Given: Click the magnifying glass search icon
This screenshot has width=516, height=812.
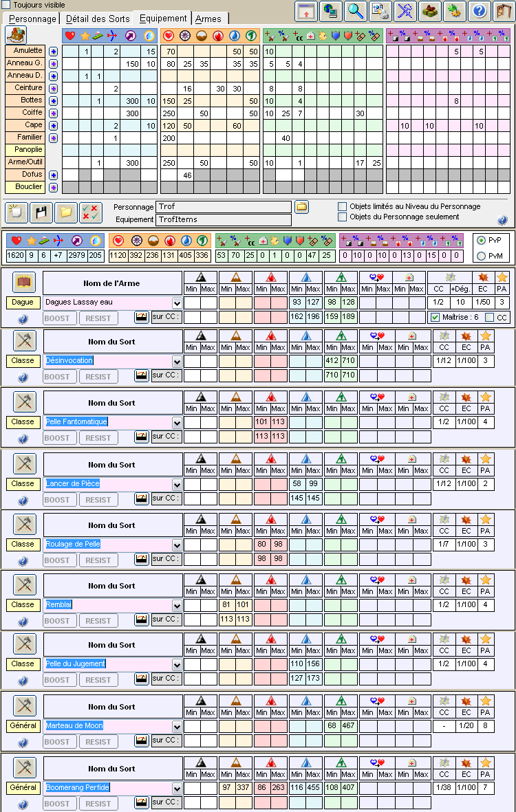Looking at the screenshot, I should 355,11.
